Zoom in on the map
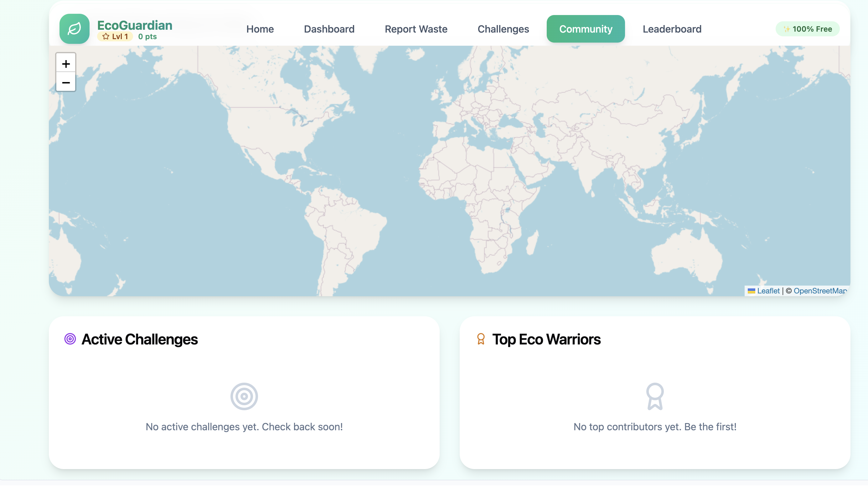The width and height of the screenshot is (868, 486). (x=66, y=63)
